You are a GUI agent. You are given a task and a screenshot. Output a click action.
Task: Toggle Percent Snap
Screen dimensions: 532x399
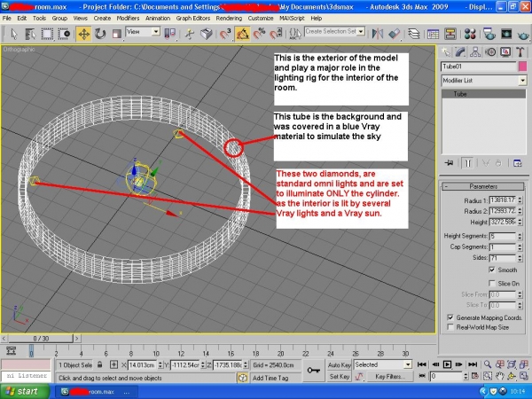pos(259,34)
